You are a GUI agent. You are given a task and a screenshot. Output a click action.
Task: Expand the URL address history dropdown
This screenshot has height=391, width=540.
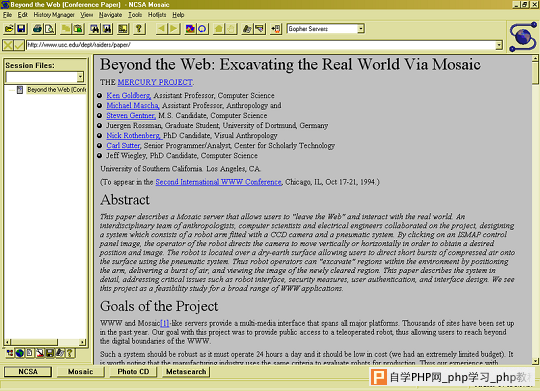(499, 45)
